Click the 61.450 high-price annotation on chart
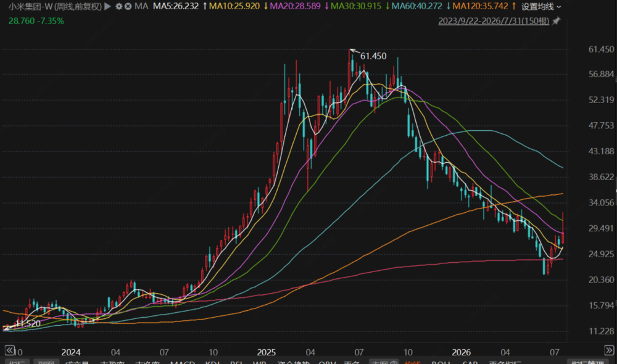This screenshot has height=364, width=617. [373, 56]
